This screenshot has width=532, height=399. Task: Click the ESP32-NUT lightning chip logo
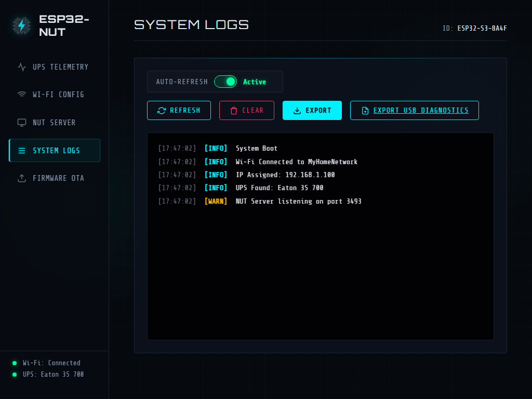(x=22, y=25)
